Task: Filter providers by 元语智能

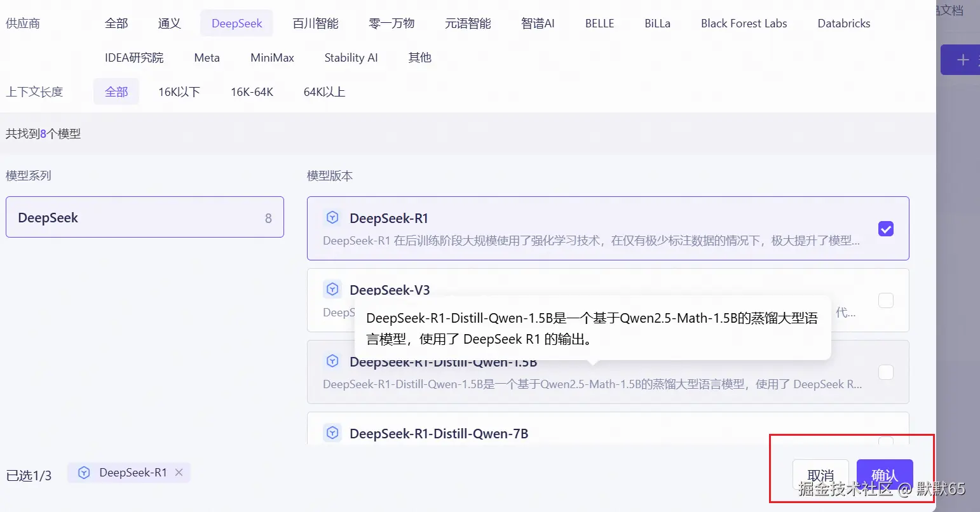Action: [468, 24]
